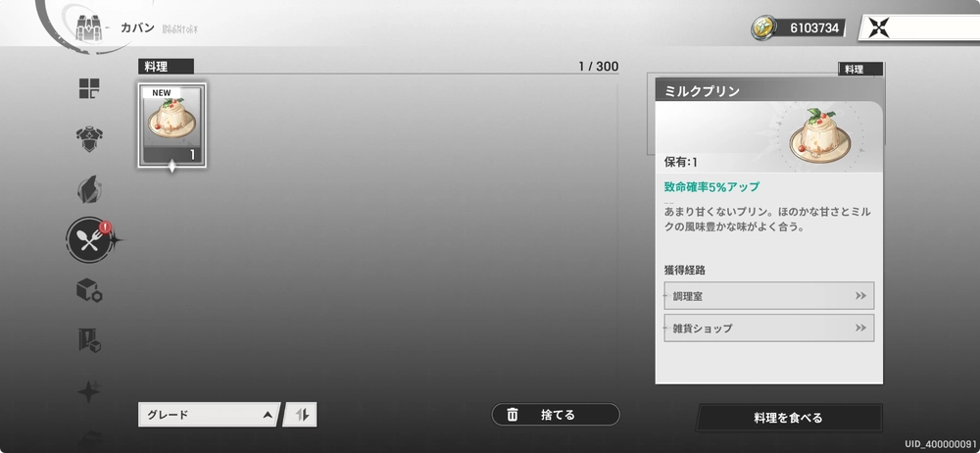The width and height of the screenshot is (980, 453).
Task: Open the sparkle star category icon
Action: pyautogui.click(x=89, y=391)
